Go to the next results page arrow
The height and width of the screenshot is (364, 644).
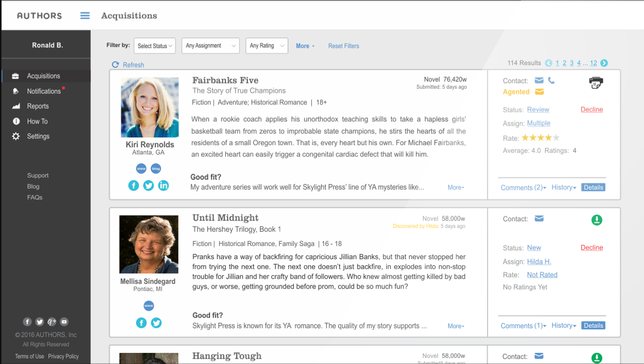click(x=604, y=63)
